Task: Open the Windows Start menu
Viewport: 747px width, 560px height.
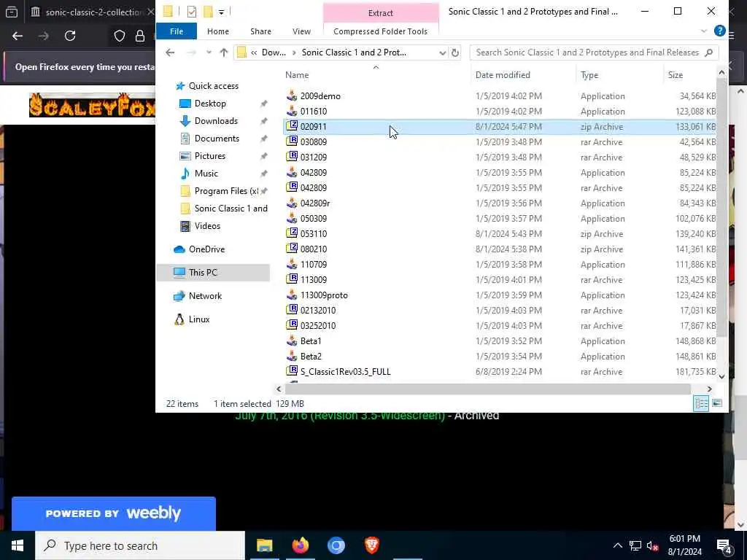Action: click(18, 545)
